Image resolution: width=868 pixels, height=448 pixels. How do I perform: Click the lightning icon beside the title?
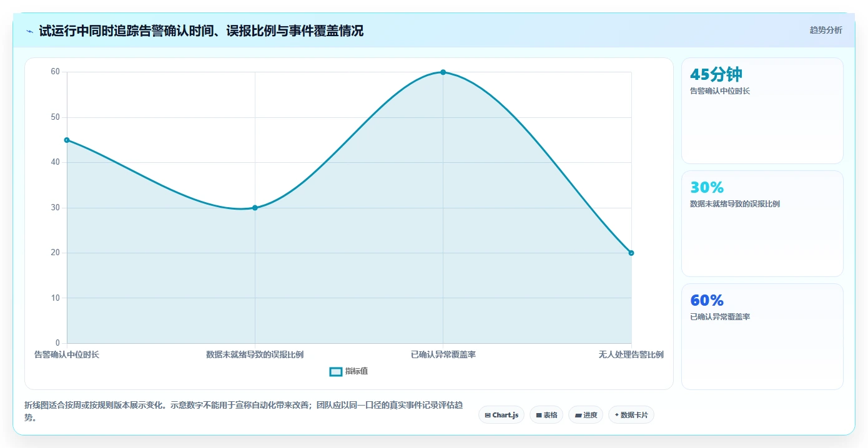(x=29, y=31)
